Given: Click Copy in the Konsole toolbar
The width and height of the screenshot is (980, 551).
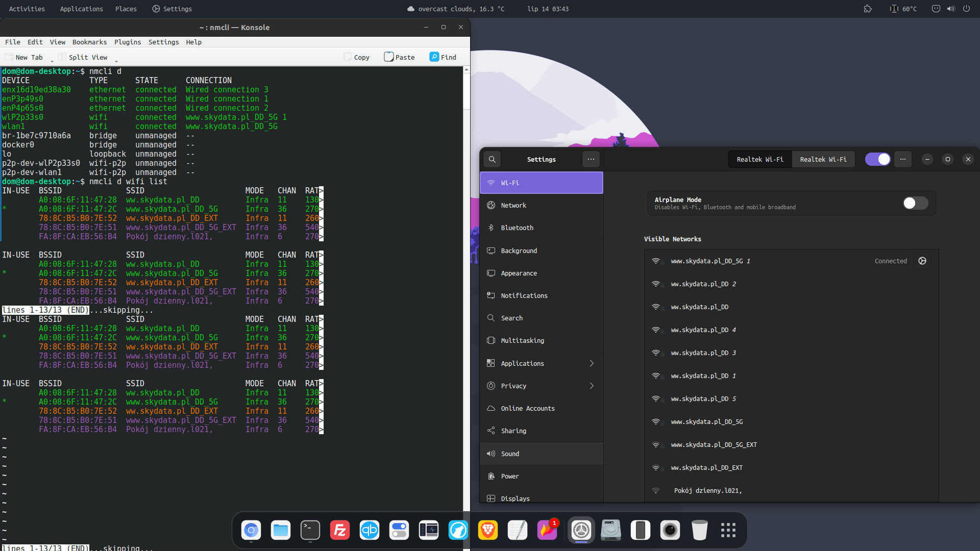Looking at the screenshot, I should (x=356, y=57).
